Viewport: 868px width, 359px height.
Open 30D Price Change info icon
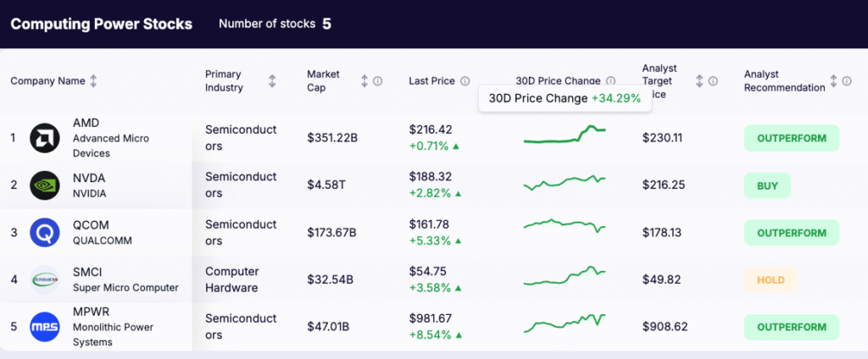[x=610, y=80]
